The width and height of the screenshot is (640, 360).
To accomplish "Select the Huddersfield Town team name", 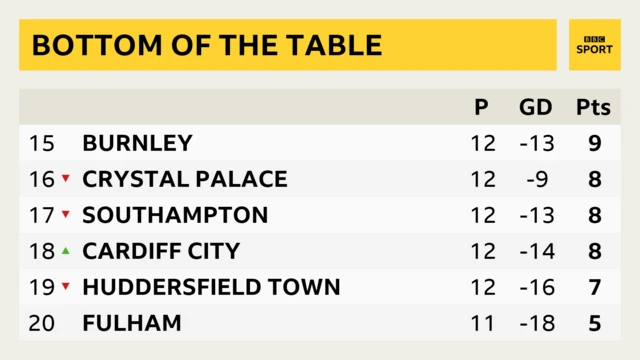I will click(211, 287).
